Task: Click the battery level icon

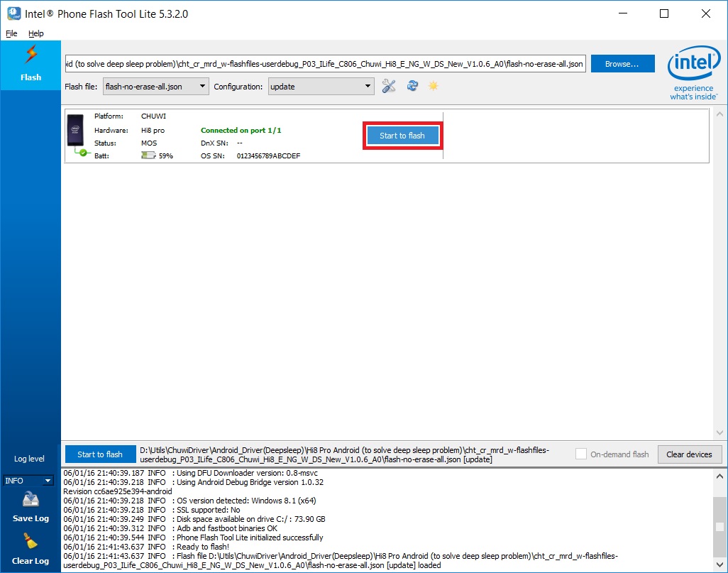Action: tap(148, 155)
